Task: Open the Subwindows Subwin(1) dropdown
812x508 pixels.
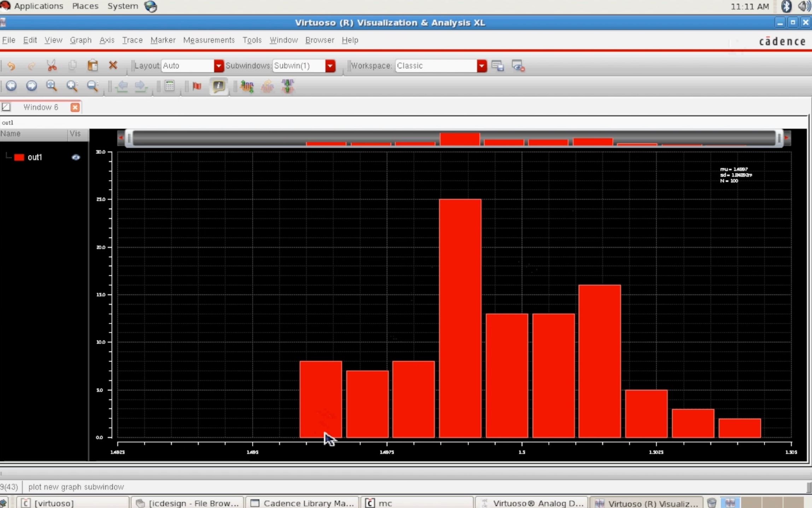Action: 330,66
